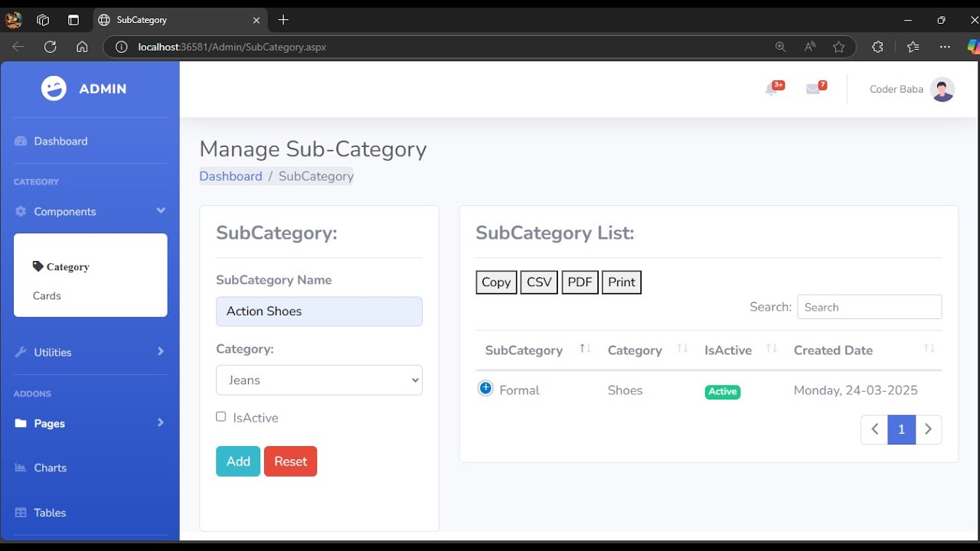Go to previous page in pagination

[x=874, y=429]
